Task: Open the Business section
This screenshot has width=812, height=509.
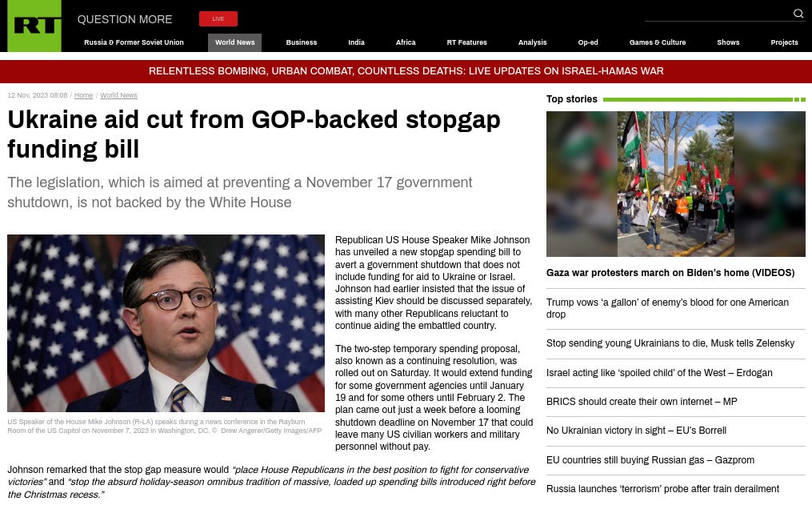Action: coord(302,42)
